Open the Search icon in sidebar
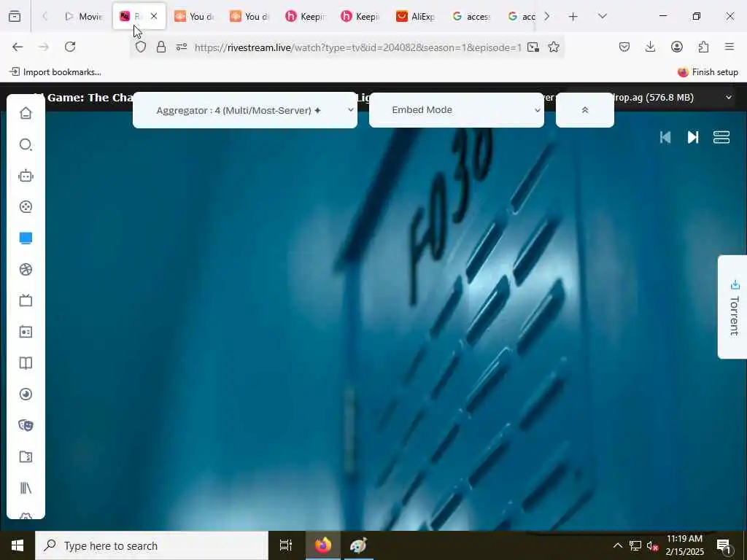 (x=26, y=144)
